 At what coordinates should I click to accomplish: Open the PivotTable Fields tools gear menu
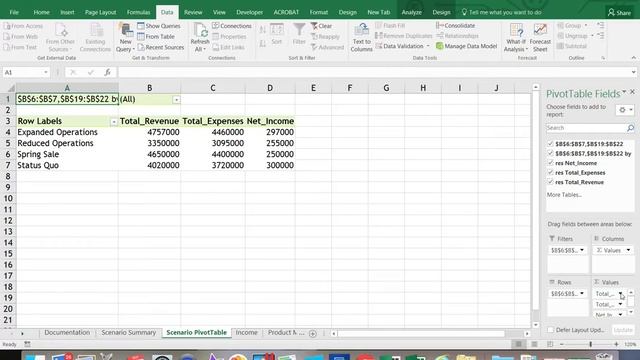625,110
